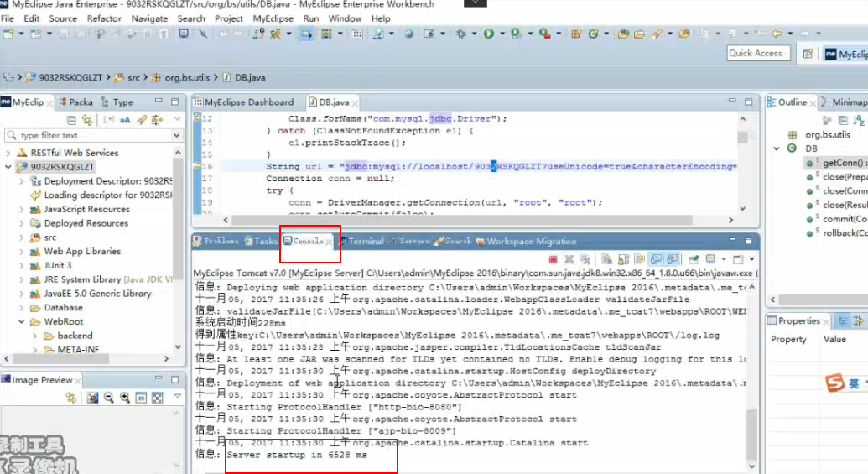
Task: Click zoom in icon in Image Preview
Action: (125, 398)
